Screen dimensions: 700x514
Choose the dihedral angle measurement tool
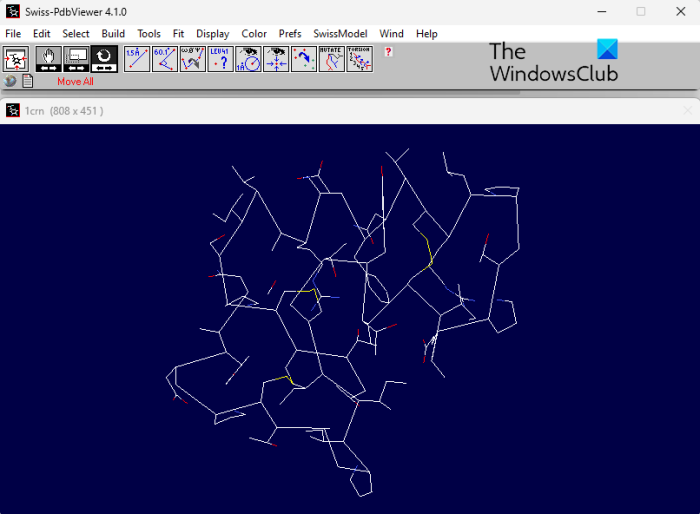[192, 59]
